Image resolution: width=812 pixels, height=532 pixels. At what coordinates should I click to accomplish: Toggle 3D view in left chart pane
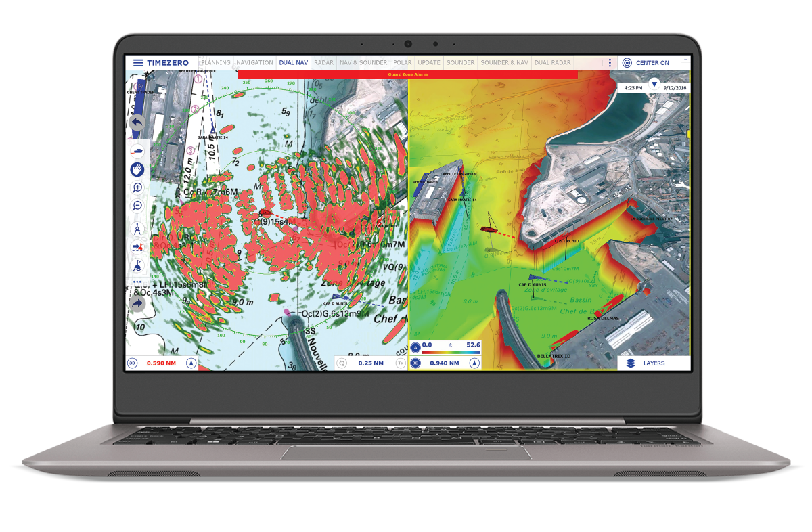coord(133,363)
